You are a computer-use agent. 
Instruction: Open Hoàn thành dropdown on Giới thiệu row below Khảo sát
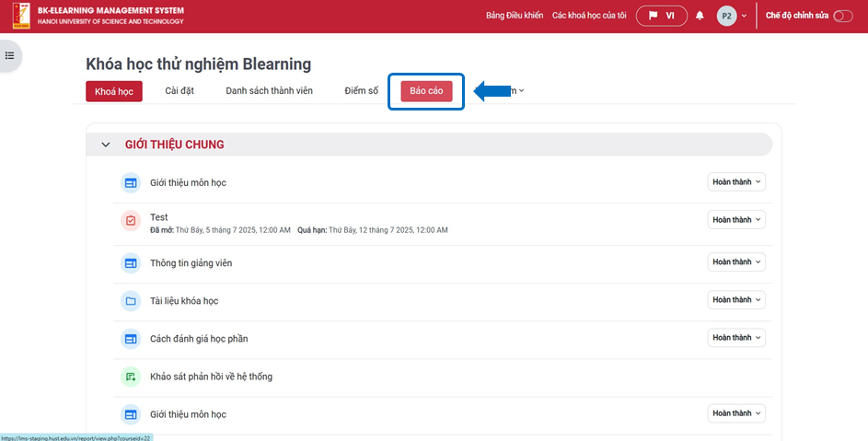[736, 413]
